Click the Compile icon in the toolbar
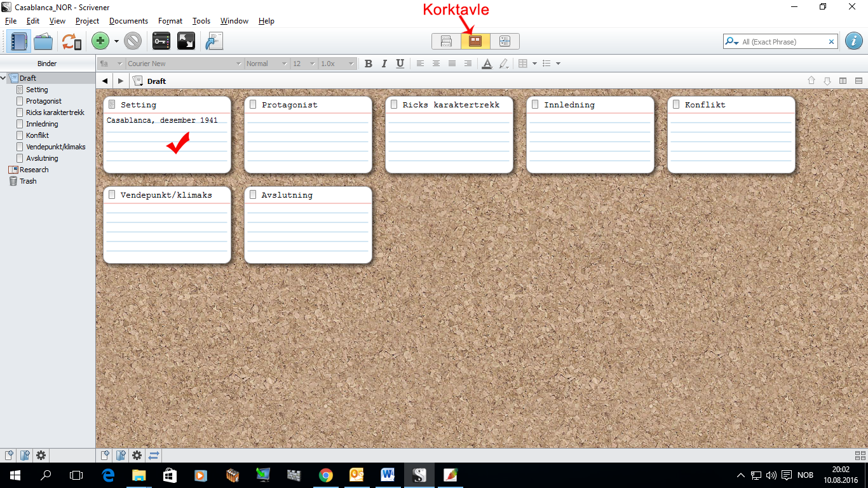The width and height of the screenshot is (868, 488). click(214, 41)
